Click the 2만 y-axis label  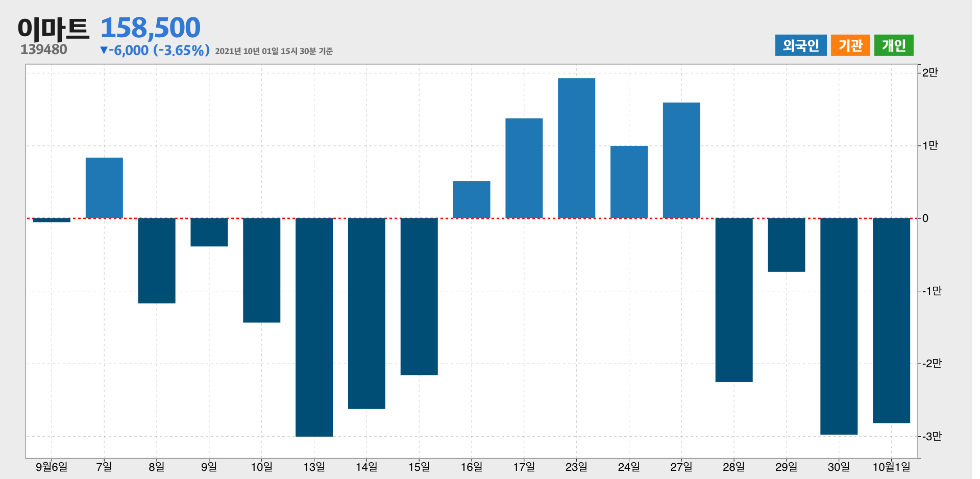coord(930,73)
